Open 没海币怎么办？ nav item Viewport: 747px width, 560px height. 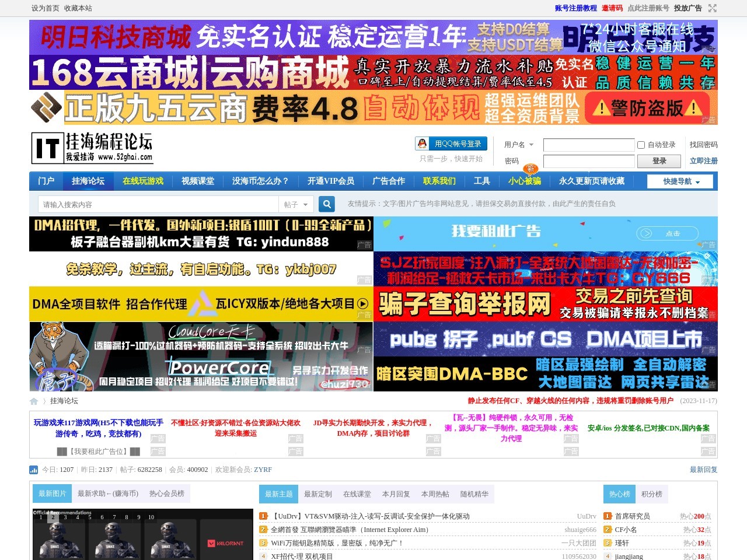(x=261, y=181)
